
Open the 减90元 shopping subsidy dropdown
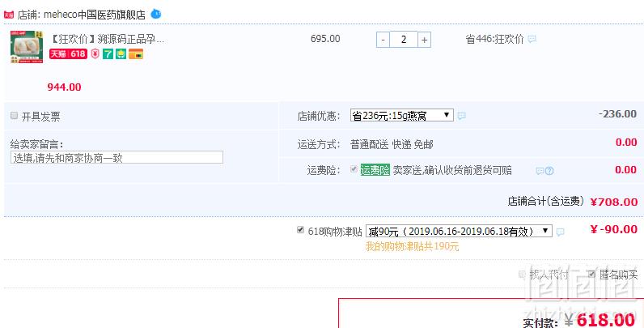[x=459, y=231]
